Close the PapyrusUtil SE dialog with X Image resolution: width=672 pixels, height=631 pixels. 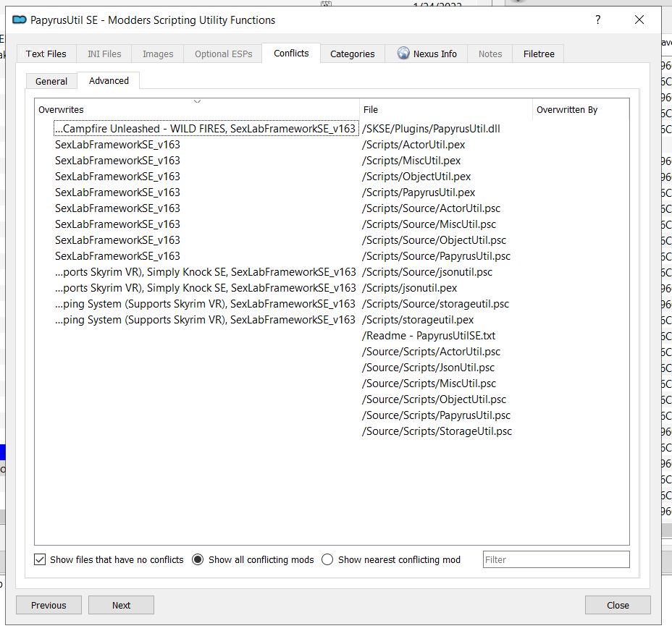coord(639,20)
